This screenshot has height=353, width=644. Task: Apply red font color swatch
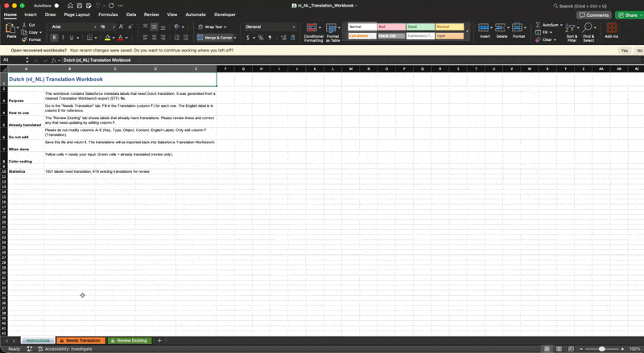[120, 38]
